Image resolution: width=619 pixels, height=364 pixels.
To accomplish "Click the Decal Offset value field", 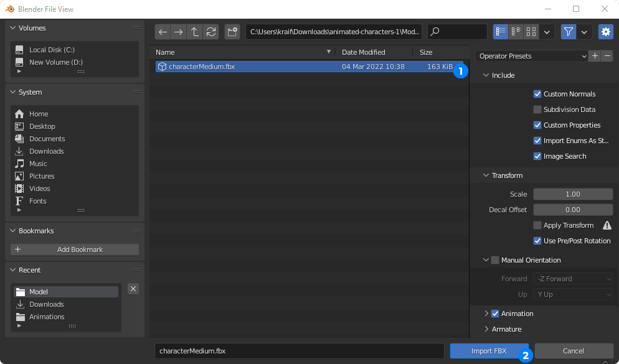I will (x=573, y=210).
